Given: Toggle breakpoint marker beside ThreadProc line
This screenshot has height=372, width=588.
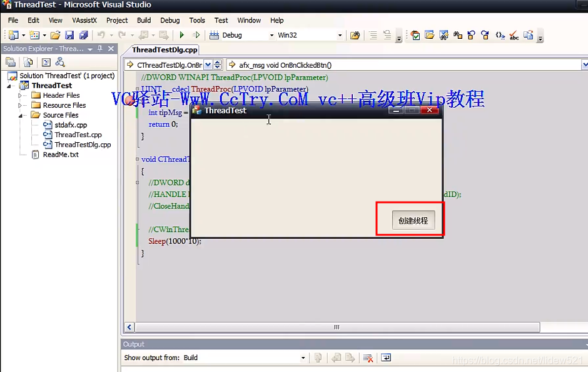Looking at the screenshot, I should click(129, 100).
